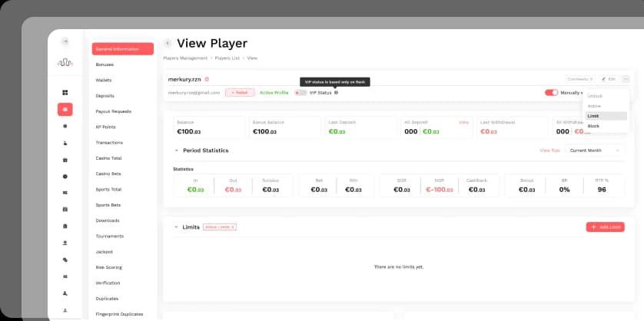Turn off the Manually toggle switch
This screenshot has height=321, width=644.
point(551,92)
